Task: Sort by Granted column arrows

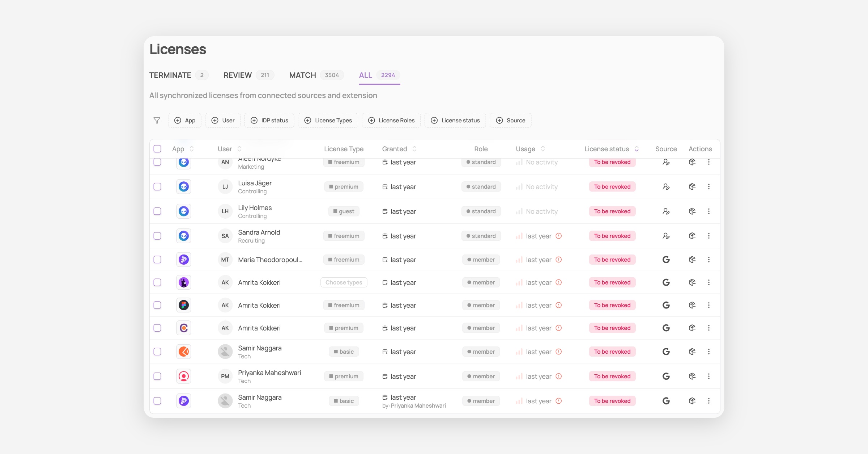Action: point(414,149)
